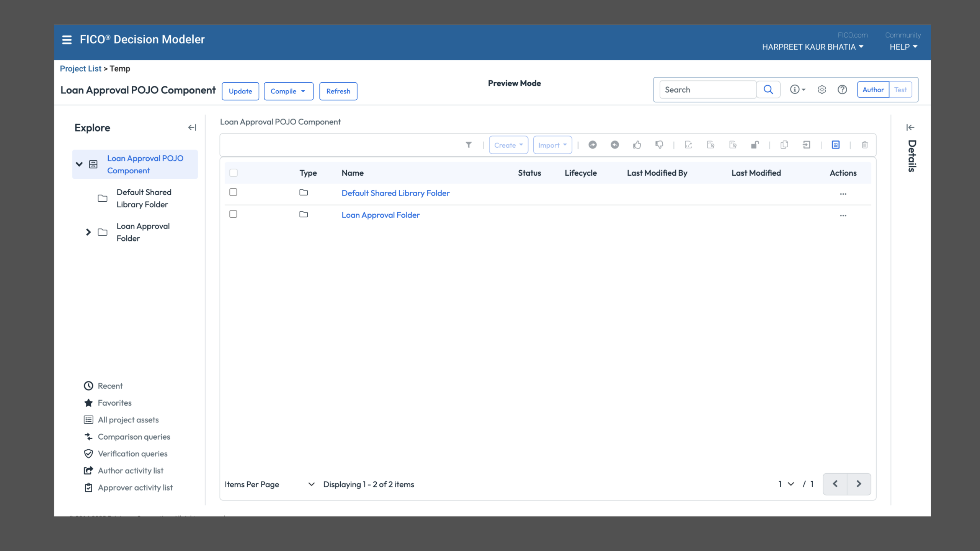980x551 pixels.
Task: Open Verification queries
Action: [126, 453]
